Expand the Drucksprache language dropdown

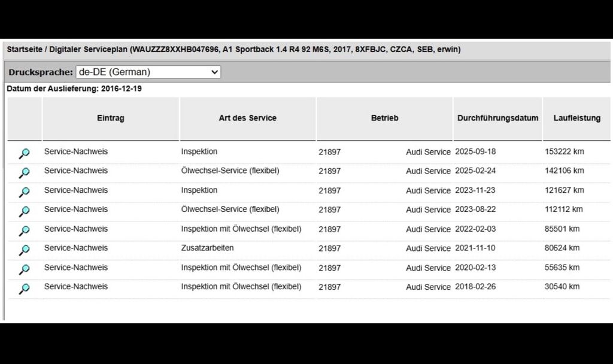coord(148,72)
